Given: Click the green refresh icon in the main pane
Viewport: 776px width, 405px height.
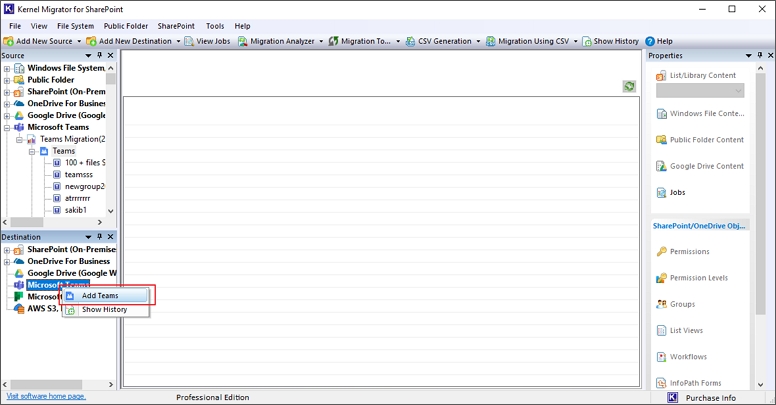Looking at the screenshot, I should pos(629,86).
